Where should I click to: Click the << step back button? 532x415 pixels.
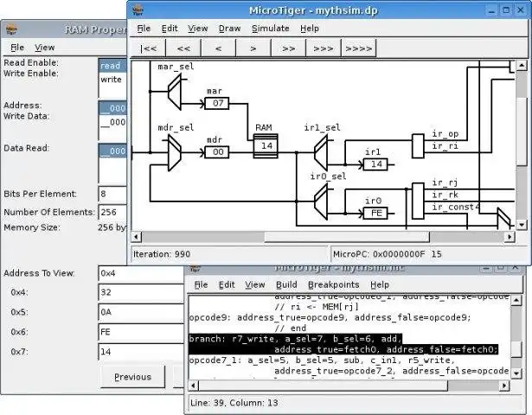click(183, 48)
